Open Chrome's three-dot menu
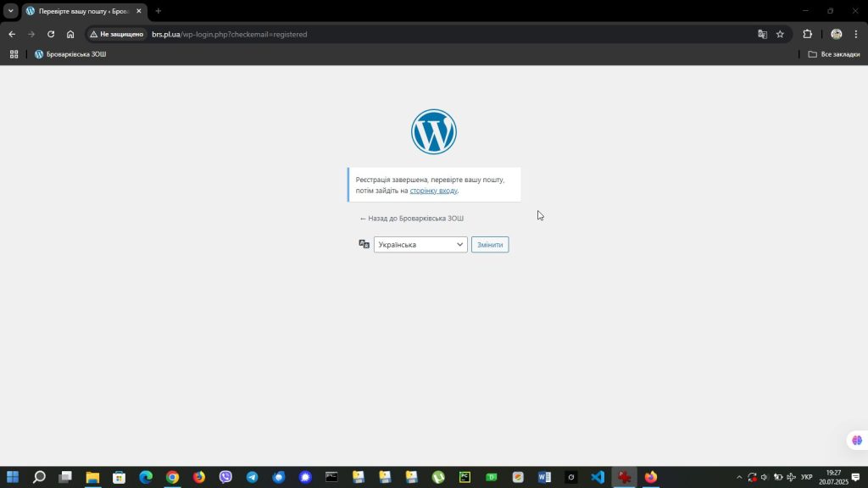The width and height of the screenshot is (868, 488). tap(855, 34)
